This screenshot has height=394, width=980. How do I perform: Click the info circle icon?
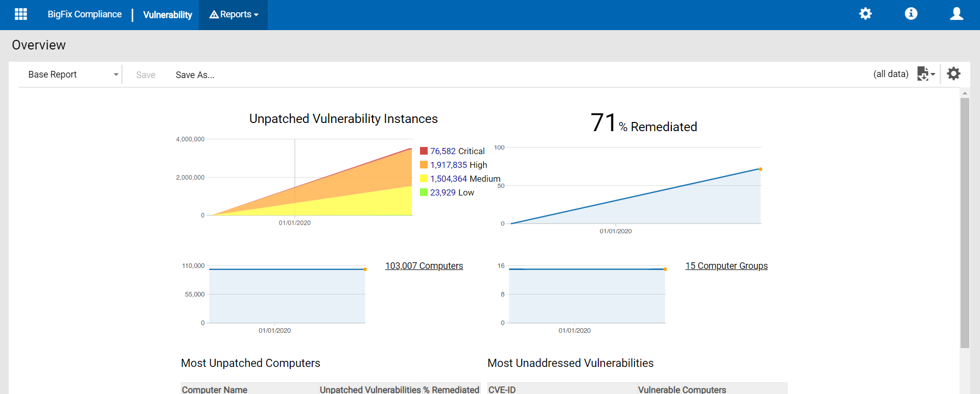[911, 14]
